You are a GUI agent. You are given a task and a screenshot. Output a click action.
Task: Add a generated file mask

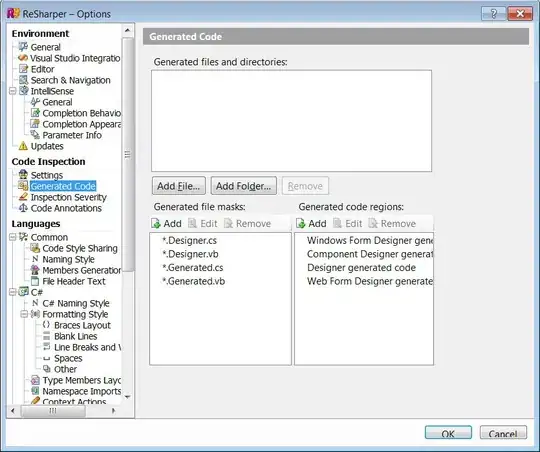pos(166,224)
